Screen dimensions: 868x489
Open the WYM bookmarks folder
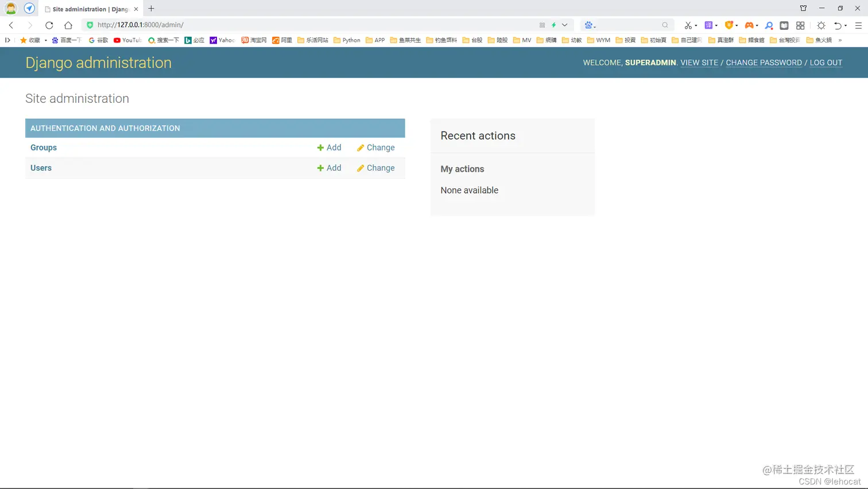coord(599,40)
